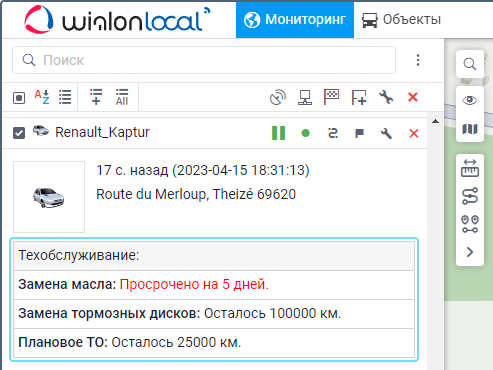Sort units alphabetically with A-Z icon
This screenshot has width=493, height=370.
pyautogui.click(x=42, y=97)
